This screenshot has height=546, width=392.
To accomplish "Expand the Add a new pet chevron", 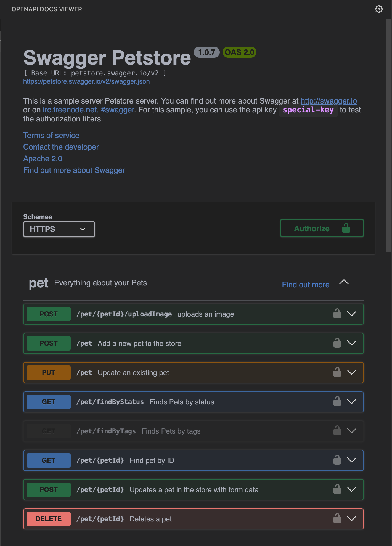I will click(352, 343).
